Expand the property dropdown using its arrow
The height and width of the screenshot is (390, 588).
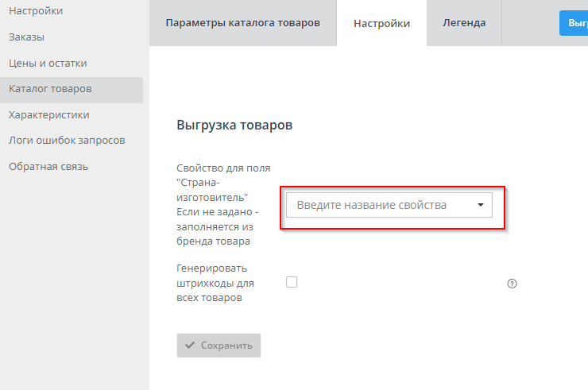481,205
